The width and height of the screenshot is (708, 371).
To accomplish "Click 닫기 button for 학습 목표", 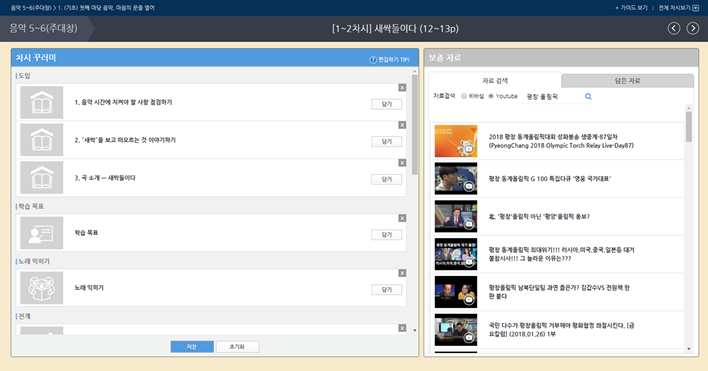I will point(387,235).
